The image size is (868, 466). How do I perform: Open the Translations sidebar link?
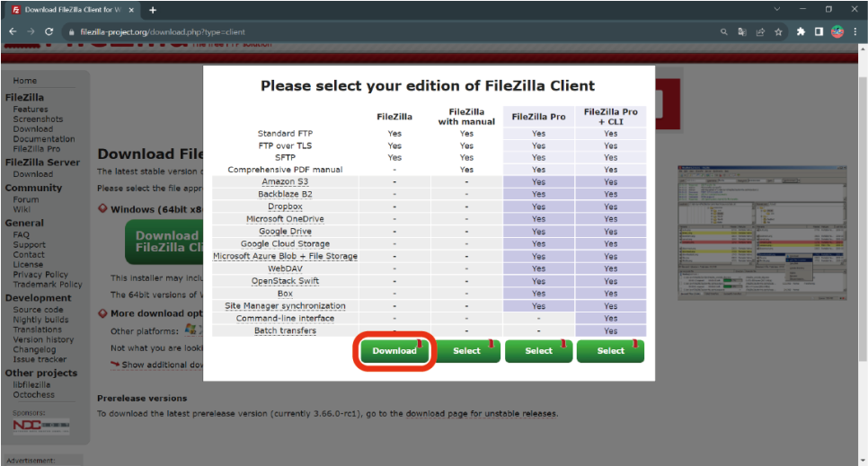[38, 330]
